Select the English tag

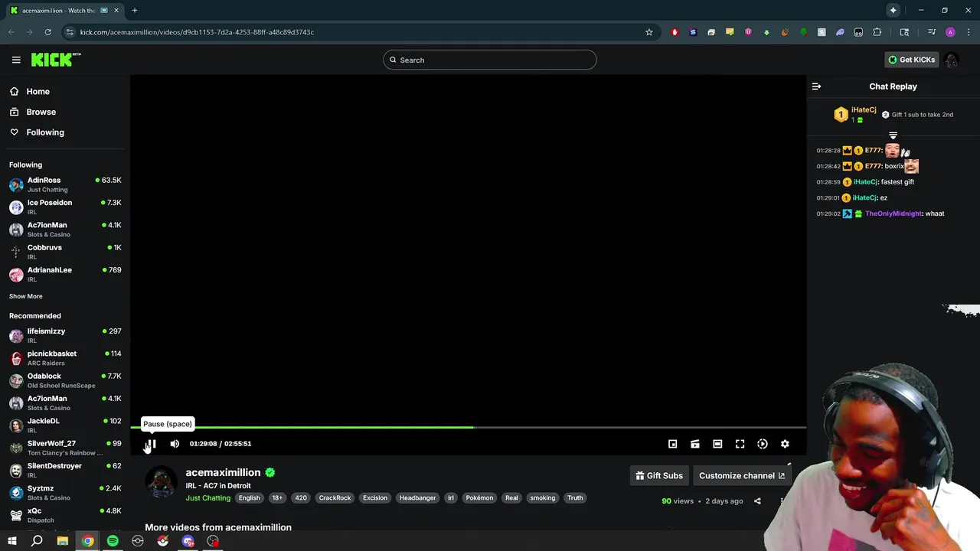tap(249, 498)
